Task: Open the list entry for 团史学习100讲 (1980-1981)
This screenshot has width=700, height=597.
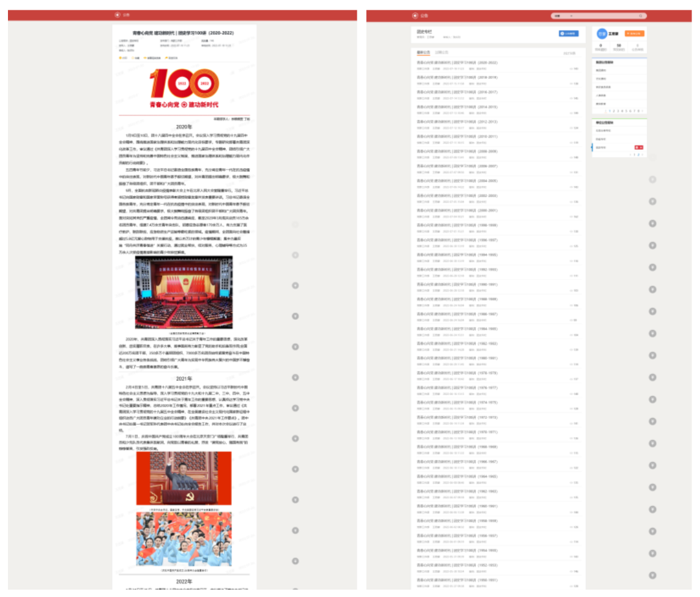Action: coord(457,358)
